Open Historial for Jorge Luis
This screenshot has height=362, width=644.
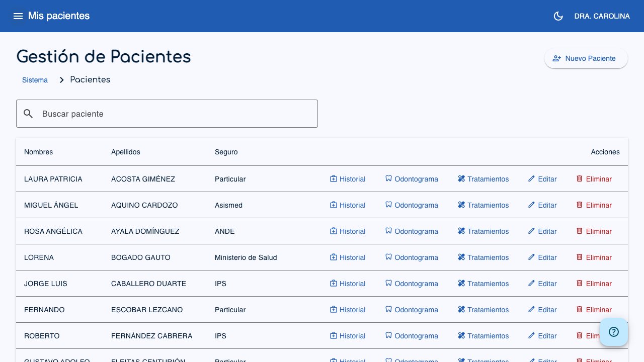coord(348,284)
